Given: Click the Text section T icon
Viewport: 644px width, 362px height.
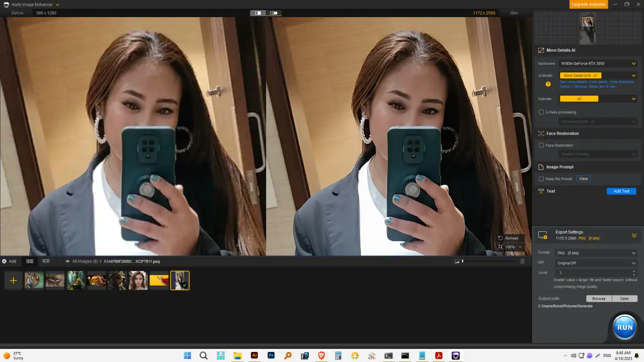Looking at the screenshot, I should 541,191.
